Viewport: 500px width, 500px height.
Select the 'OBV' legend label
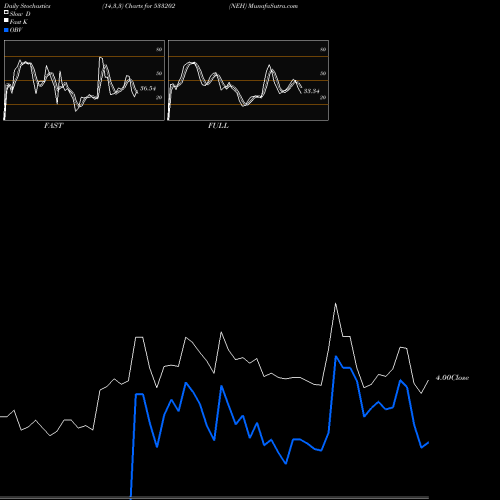pos(16,30)
